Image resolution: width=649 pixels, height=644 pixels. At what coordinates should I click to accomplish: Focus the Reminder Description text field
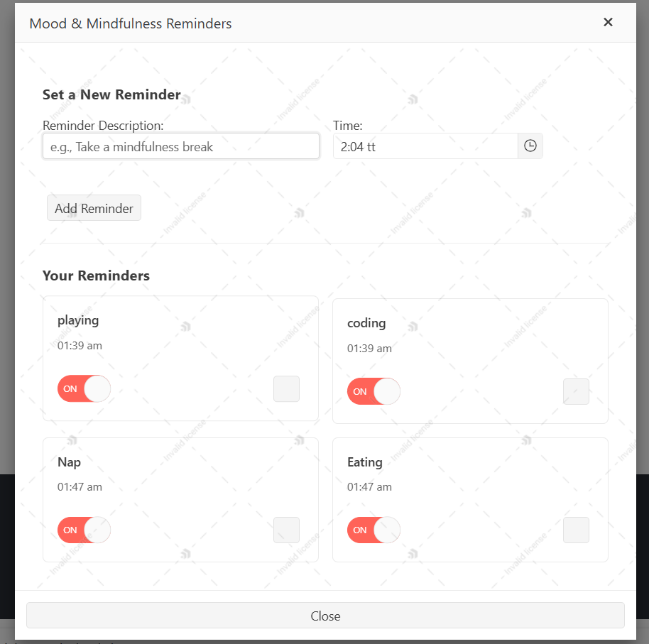181,146
